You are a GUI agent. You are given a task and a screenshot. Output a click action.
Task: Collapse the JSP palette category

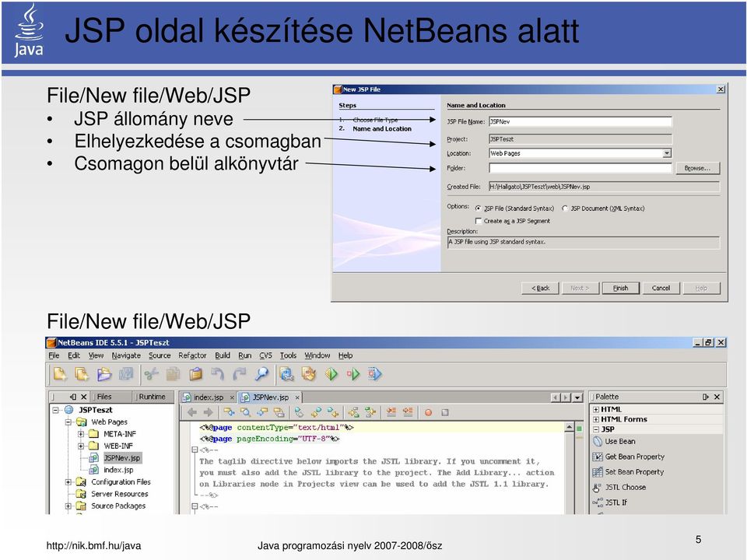tap(596, 429)
